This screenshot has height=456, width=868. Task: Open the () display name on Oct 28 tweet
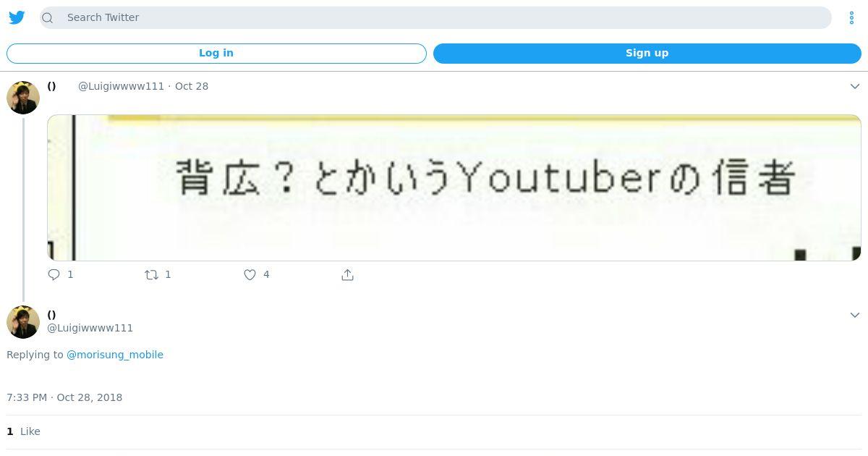(51, 86)
